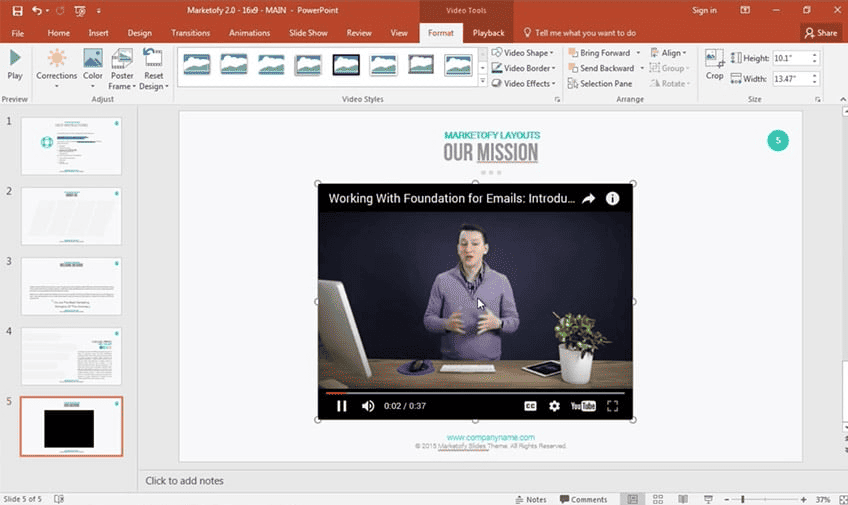This screenshot has height=505, width=848.
Task: Switch to the Transitions tab
Action: tap(190, 33)
